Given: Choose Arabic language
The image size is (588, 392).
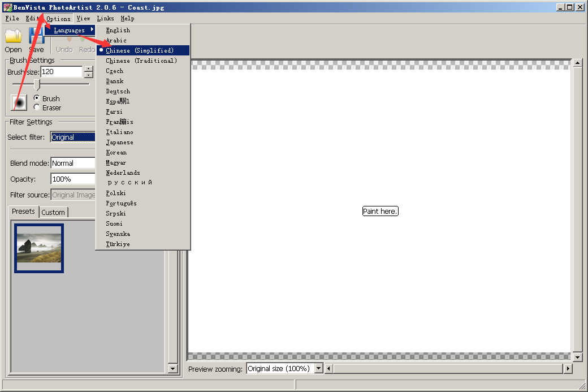Looking at the screenshot, I should tap(143, 40).
